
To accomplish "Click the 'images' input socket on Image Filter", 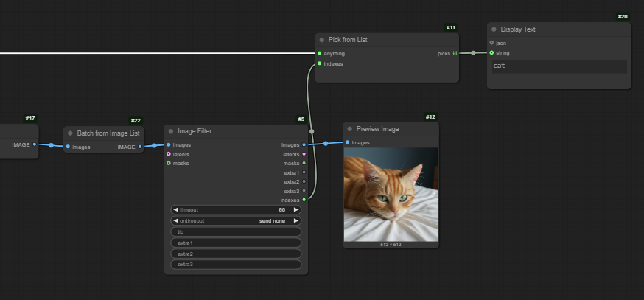I will coord(169,144).
